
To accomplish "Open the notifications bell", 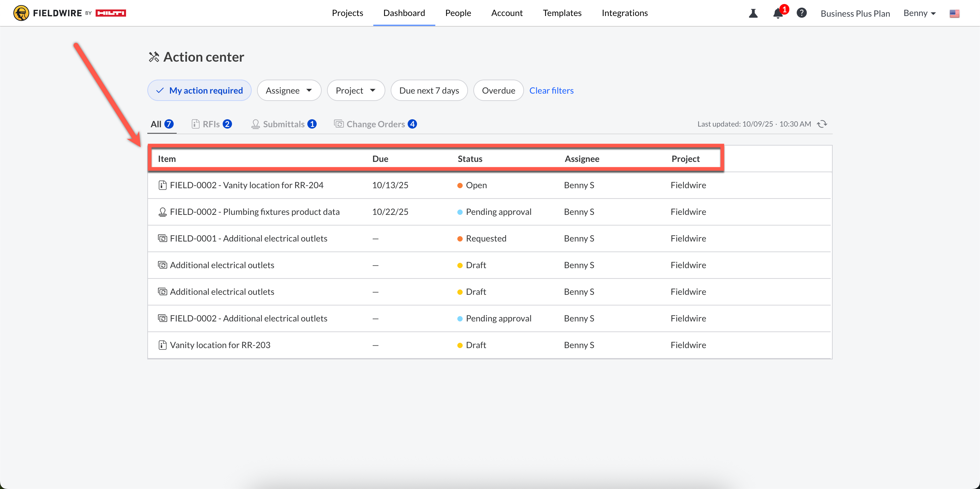I will tap(778, 13).
